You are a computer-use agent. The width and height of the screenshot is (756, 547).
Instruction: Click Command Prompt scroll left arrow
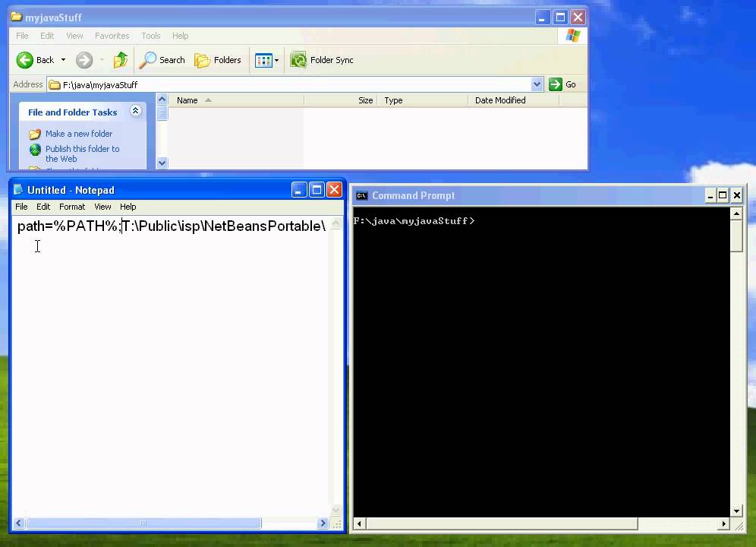click(360, 523)
